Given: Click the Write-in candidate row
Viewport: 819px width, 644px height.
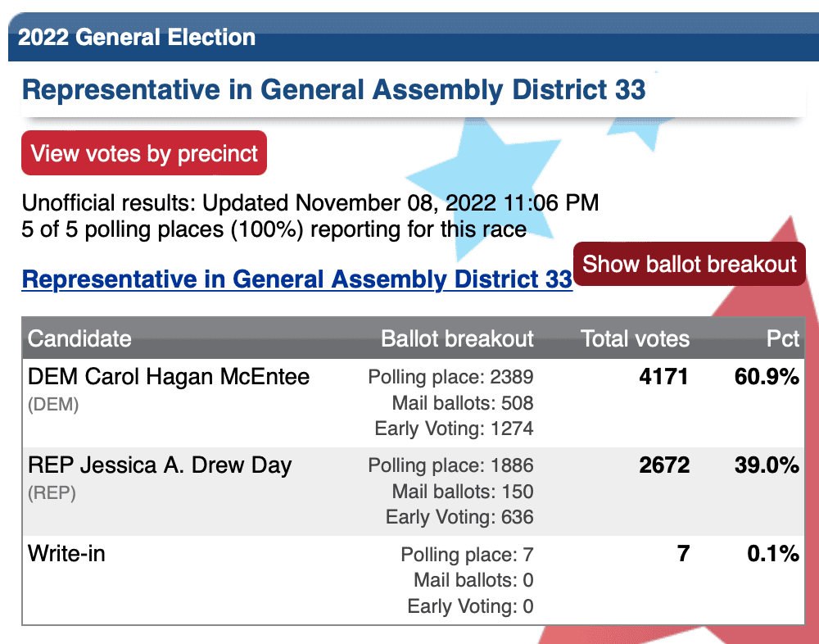Looking at the screenshot, I should [x=413, y=580].
